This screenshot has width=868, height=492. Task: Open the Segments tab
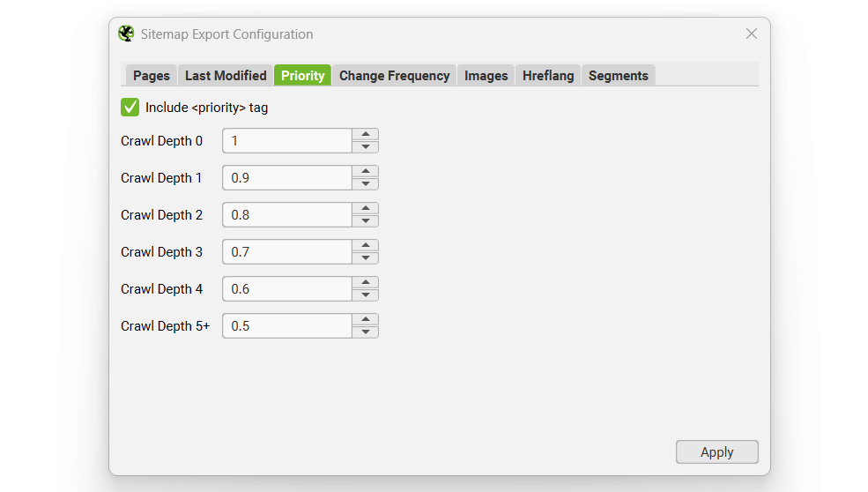click(x=619, y=75)
